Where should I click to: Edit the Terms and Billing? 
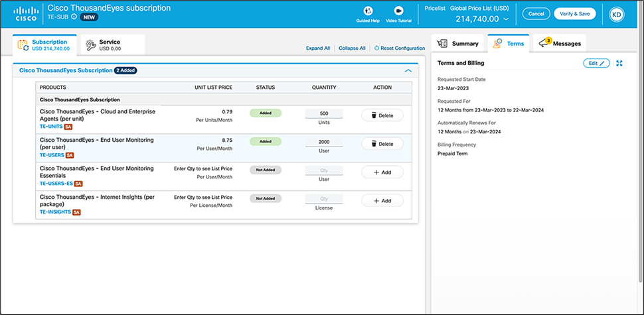pyautogui.click(x=596, y=63)
